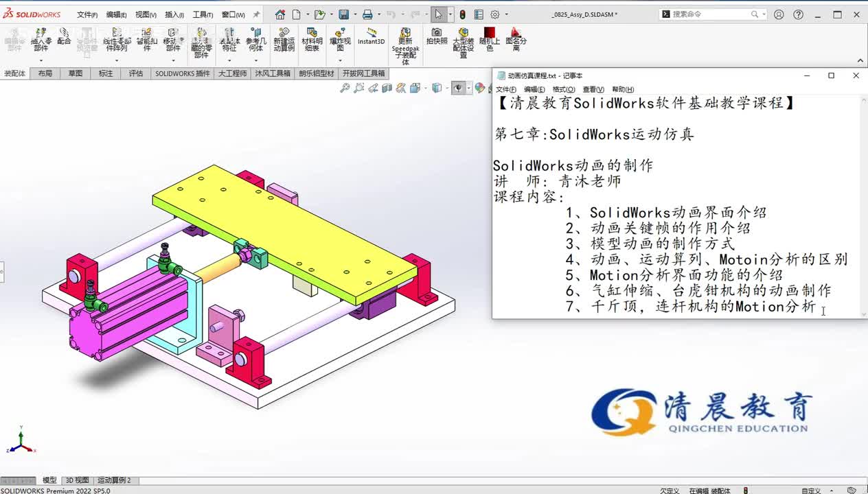This screenshot has width=868, height=494.
Task: Expand the Print dropdown arrow
Action: tap(378, 15)
